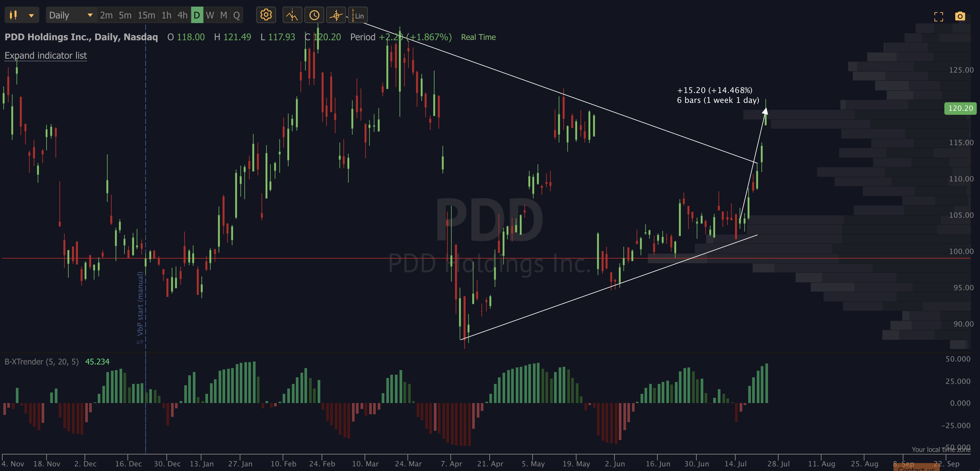Switch to the 15m timeframe

[147, 15]
